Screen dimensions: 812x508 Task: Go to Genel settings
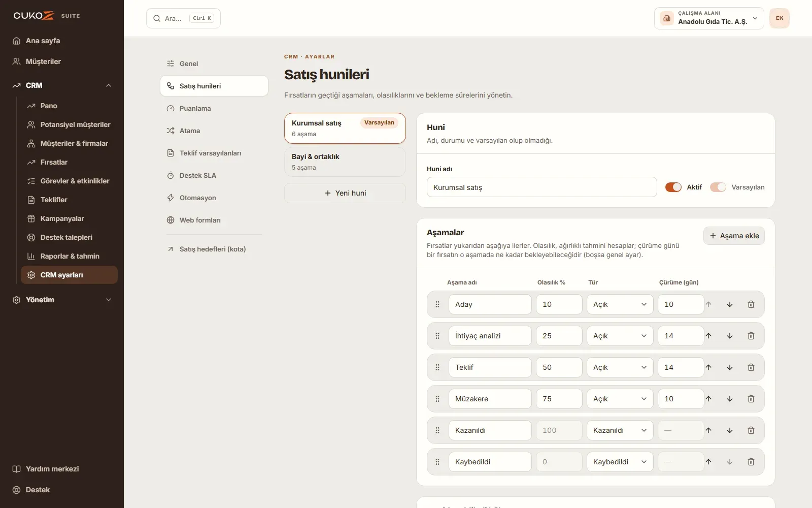(214, 63)
